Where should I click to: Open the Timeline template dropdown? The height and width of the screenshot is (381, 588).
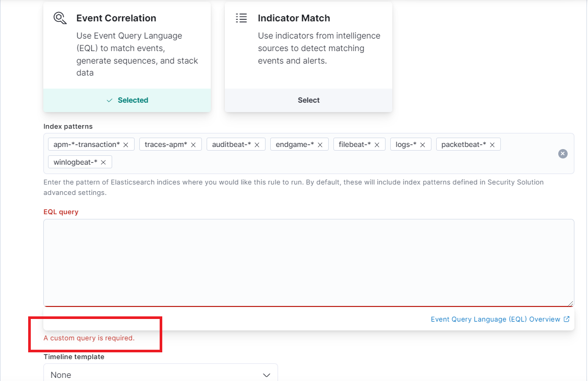point(160,374)
